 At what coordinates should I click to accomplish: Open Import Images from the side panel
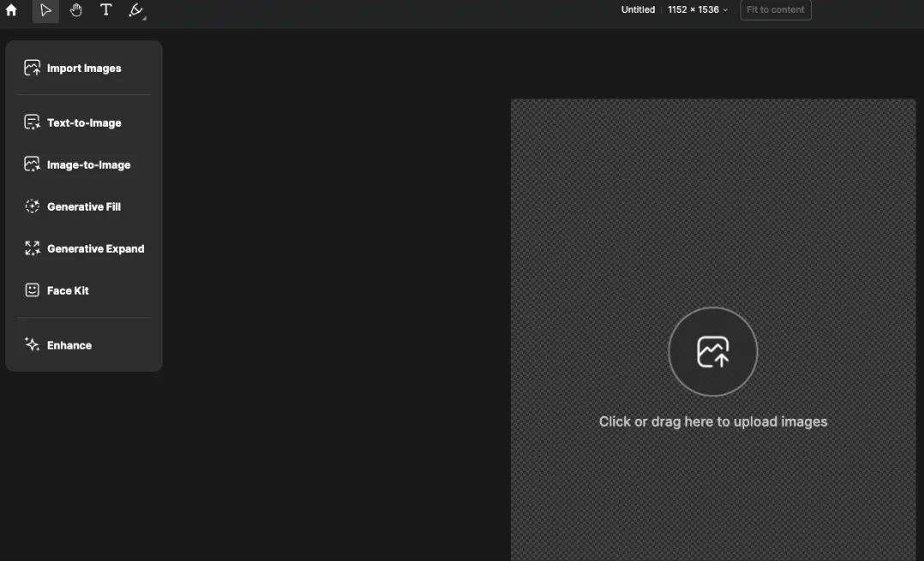pos(83,69)
